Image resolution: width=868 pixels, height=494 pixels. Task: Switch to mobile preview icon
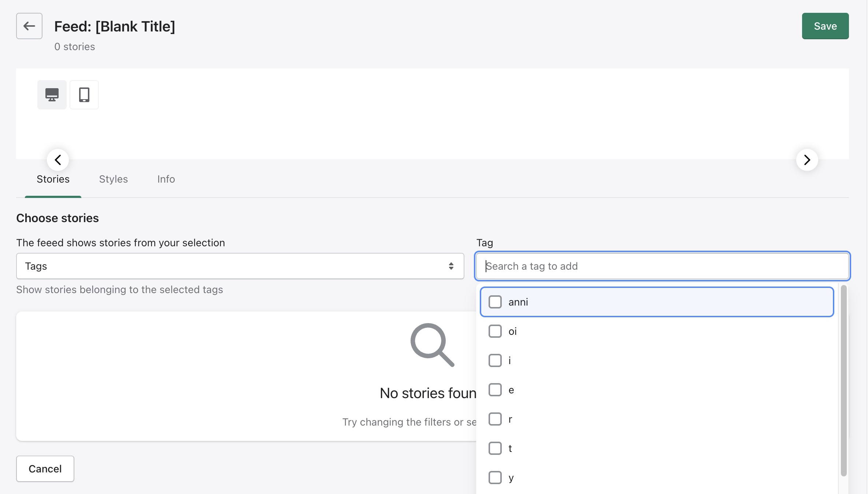pos(84,95)
